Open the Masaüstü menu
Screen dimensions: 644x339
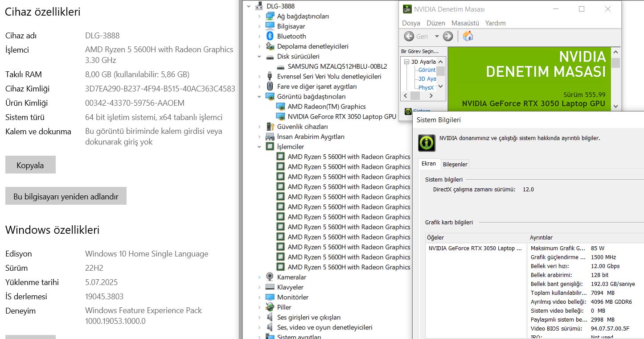465,23
